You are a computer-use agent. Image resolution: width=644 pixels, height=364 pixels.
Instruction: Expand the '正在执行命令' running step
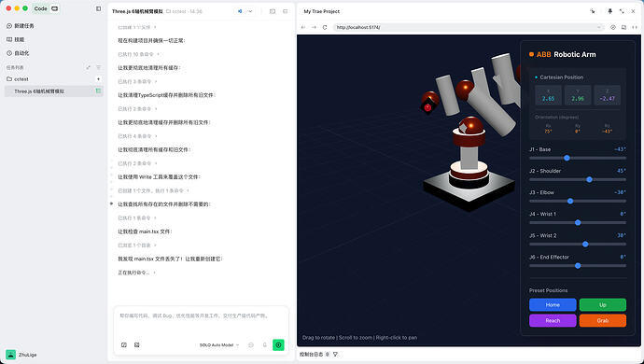coord(137,273)
